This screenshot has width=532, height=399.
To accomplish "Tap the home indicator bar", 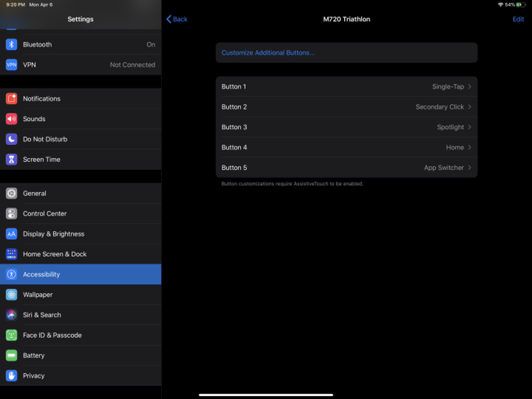I will (x=266, y=395).
